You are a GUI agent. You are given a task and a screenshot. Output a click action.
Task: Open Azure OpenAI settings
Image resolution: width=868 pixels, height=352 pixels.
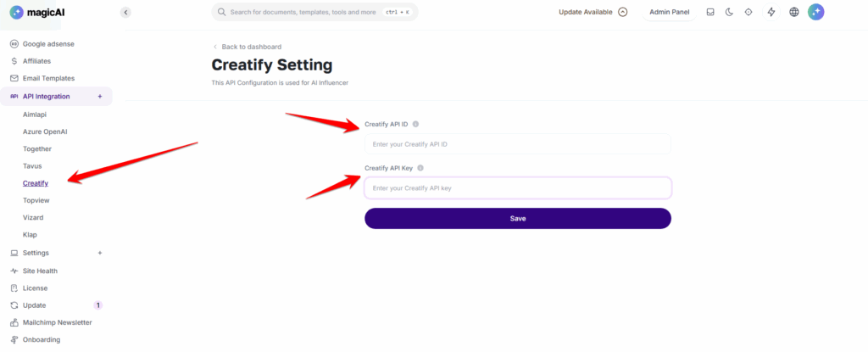click(45, 131)
